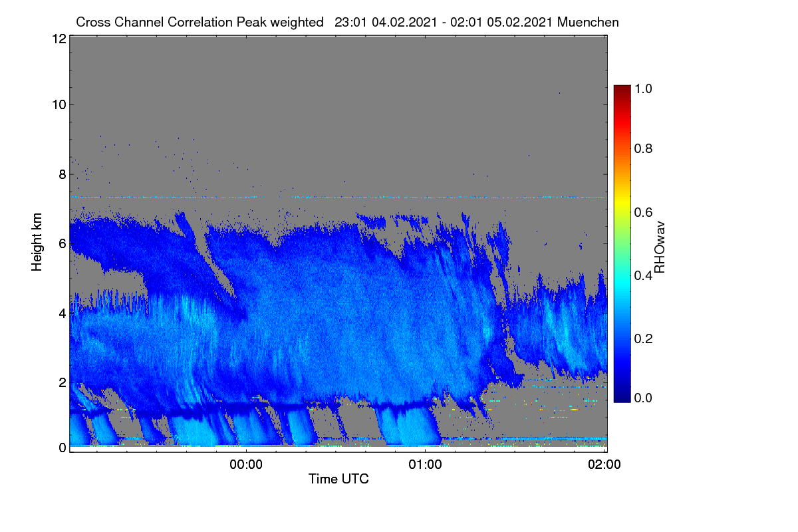Click the colorbar tick label '0.8'
Image resolution: width=798 pixels, height=532 pixels.
644,149
